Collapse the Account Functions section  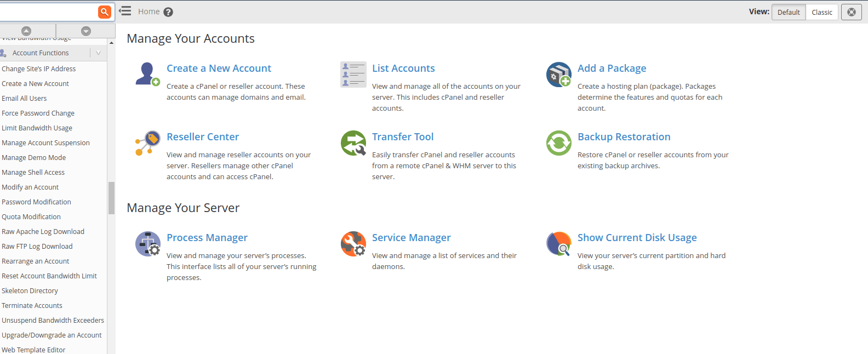98,53
